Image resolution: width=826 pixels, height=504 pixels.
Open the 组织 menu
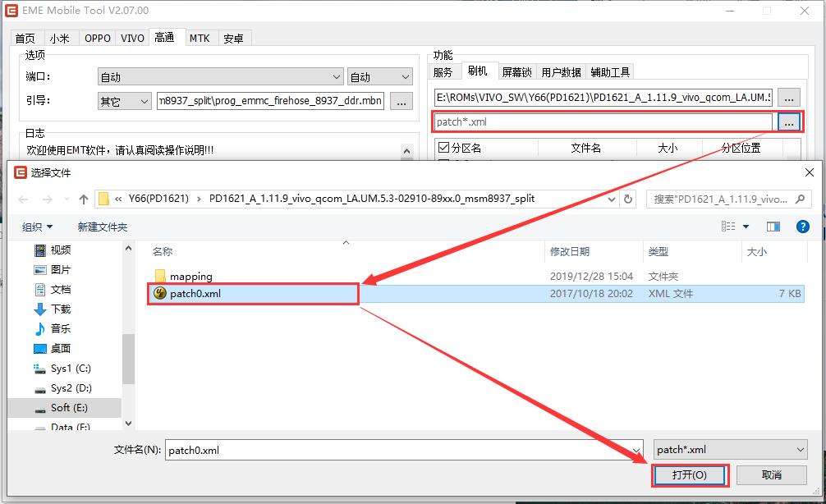coord(37,227)
